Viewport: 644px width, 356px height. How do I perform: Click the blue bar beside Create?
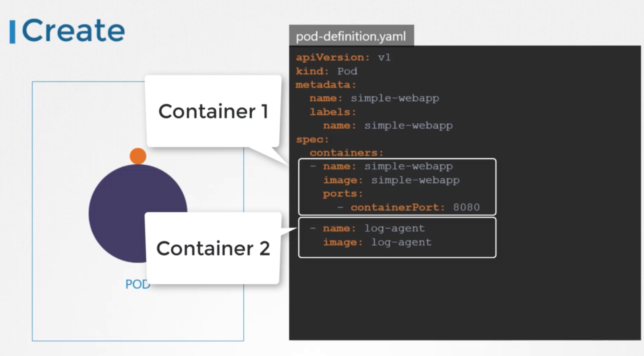tap(12, 32)
